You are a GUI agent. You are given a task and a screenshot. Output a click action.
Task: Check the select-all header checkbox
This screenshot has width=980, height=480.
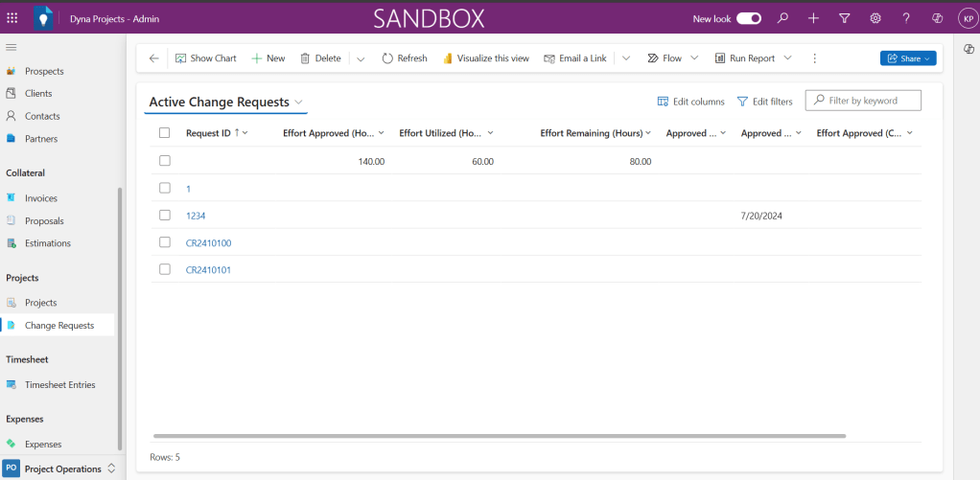tap(165, 133)
